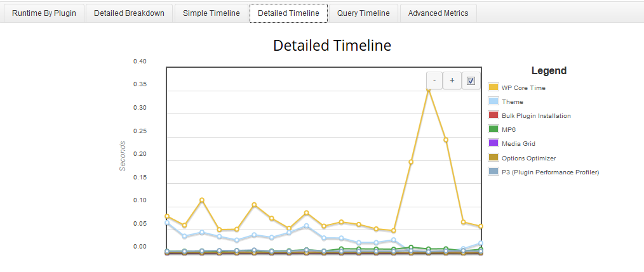Zoom out with the minus button

coord(434,81)
